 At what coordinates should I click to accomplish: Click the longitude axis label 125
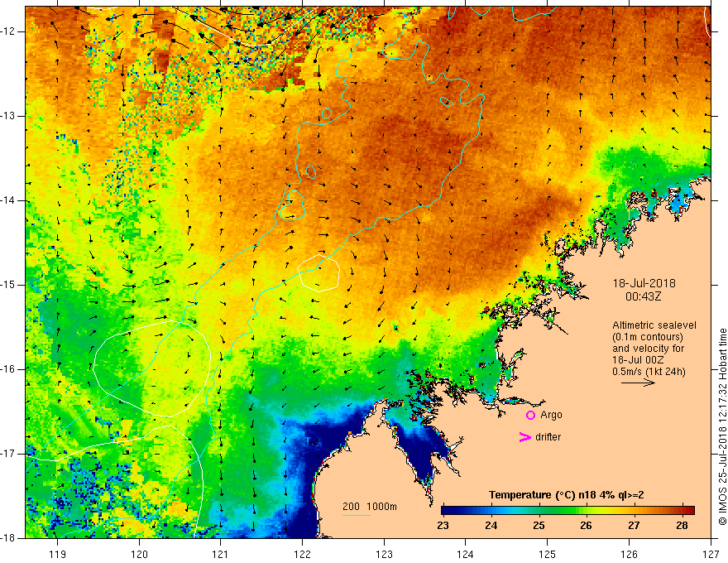coord(547,554)
